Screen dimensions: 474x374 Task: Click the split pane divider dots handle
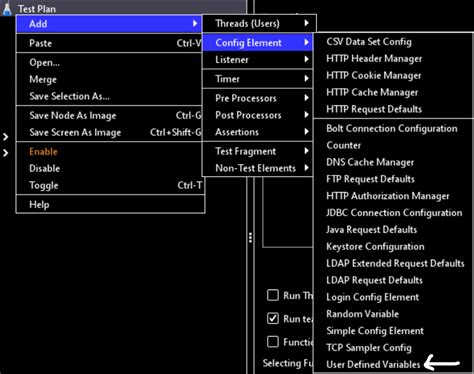pyautogui.click(x=250, y=237)
